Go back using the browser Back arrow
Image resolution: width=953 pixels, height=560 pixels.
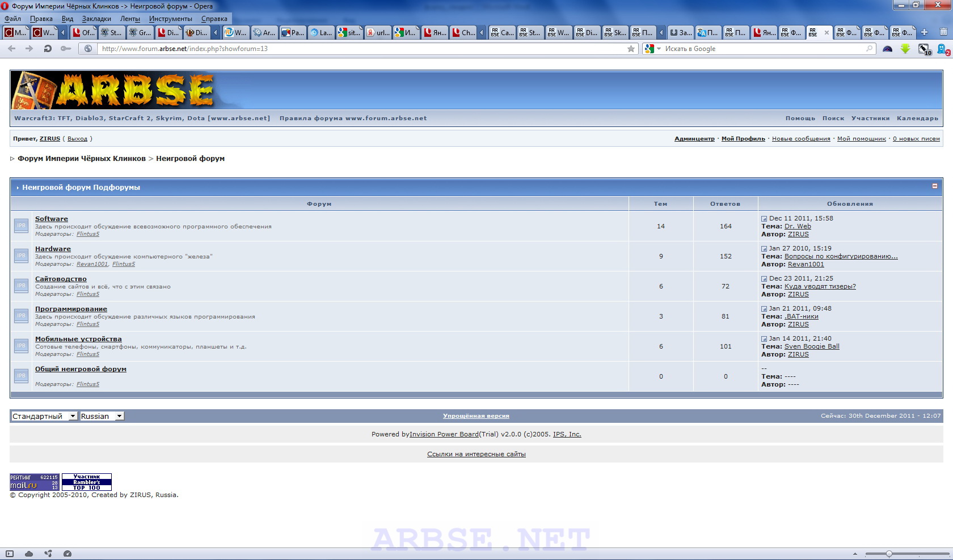pyautogui.click(x=12, y=49)
